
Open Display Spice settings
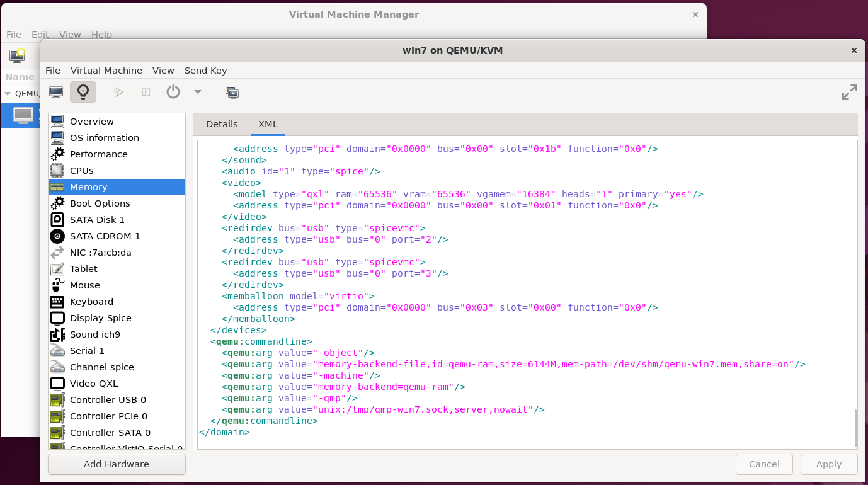[117, 318]
